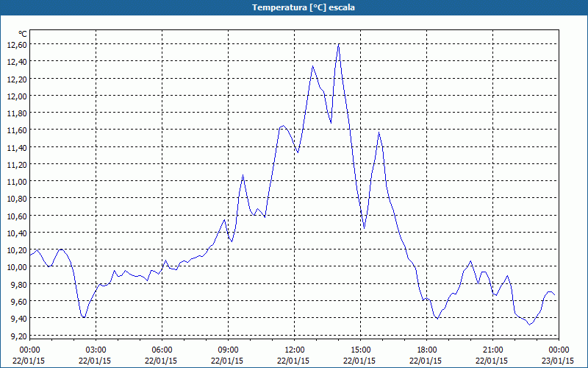588x368 pixels.
Task: Click the 15:00 time axis label
Action: (x=361, y=350)
